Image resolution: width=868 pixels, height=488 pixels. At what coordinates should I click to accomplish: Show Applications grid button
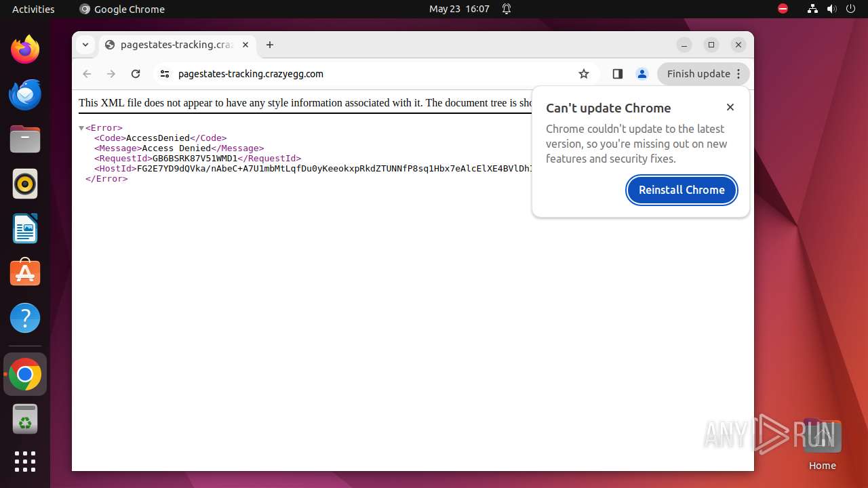click(x=25, y=462)
